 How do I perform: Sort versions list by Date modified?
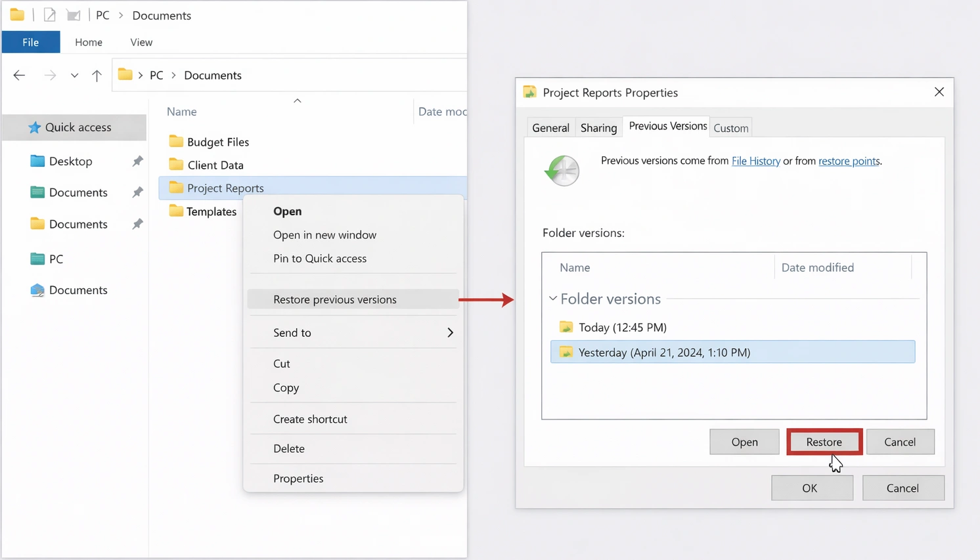pyautogui.click(x=818, y=267)
